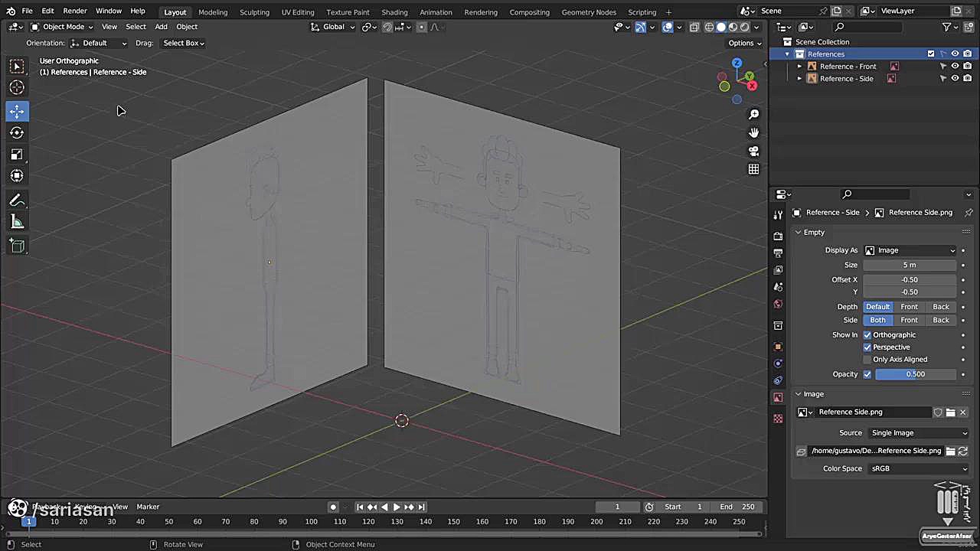Disable Reference - Front in renders
The width and height of the screenshot is (980, 551).
tap(968, 67)
